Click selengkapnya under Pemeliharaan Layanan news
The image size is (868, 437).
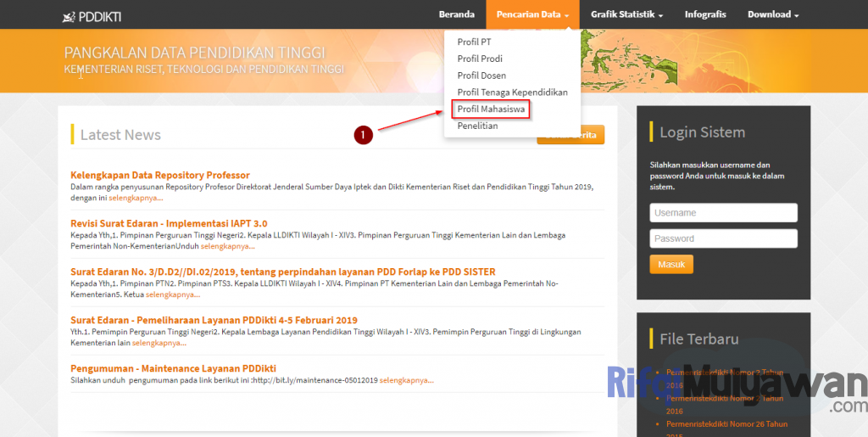(159, 343)
